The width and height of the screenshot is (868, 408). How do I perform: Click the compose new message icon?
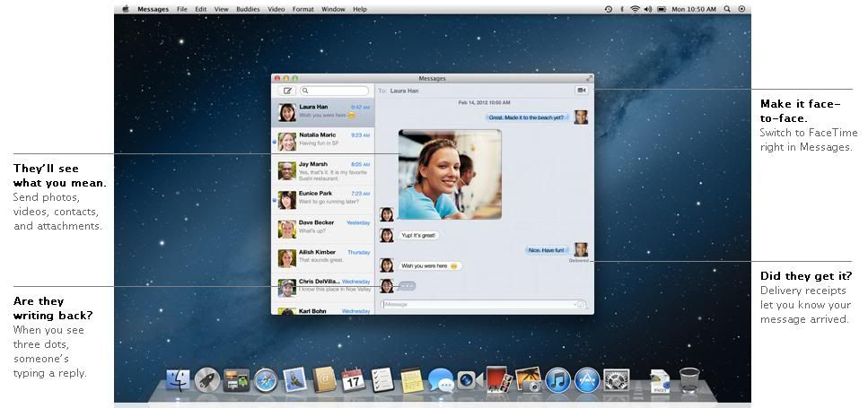click(288, 91)
